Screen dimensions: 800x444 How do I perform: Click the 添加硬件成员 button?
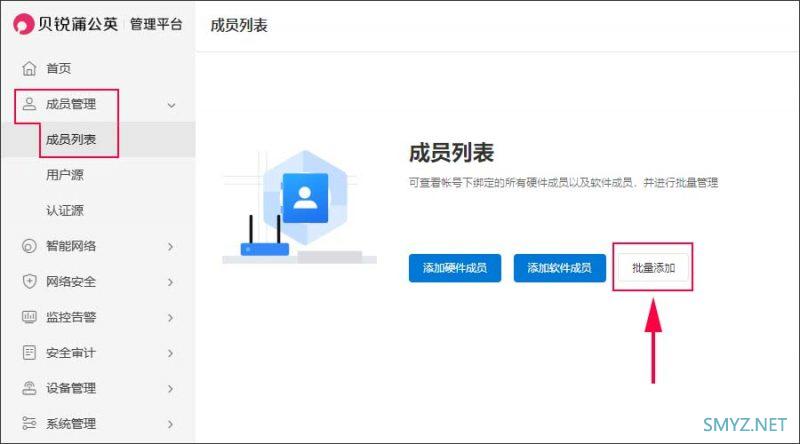(x=454, y=268)
